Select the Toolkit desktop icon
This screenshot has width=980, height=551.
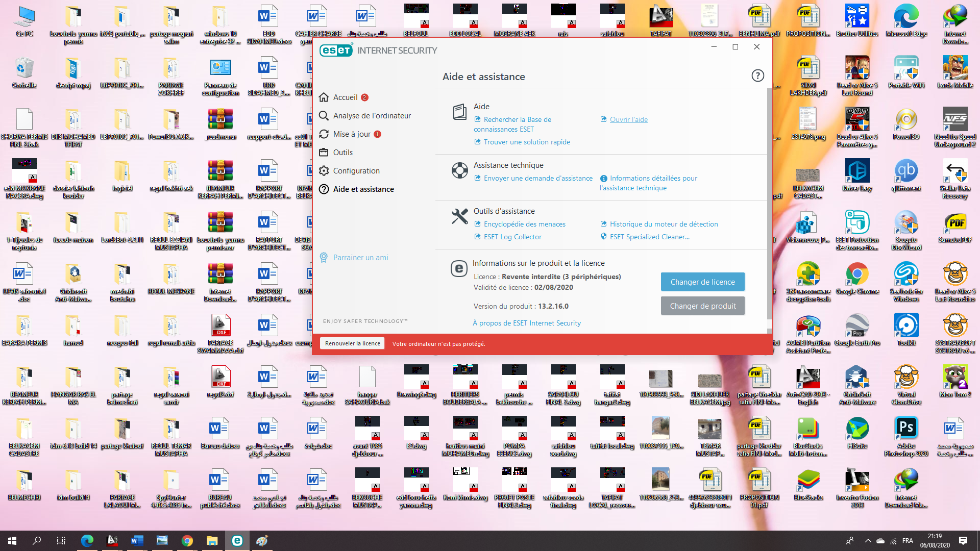[906, 330]
